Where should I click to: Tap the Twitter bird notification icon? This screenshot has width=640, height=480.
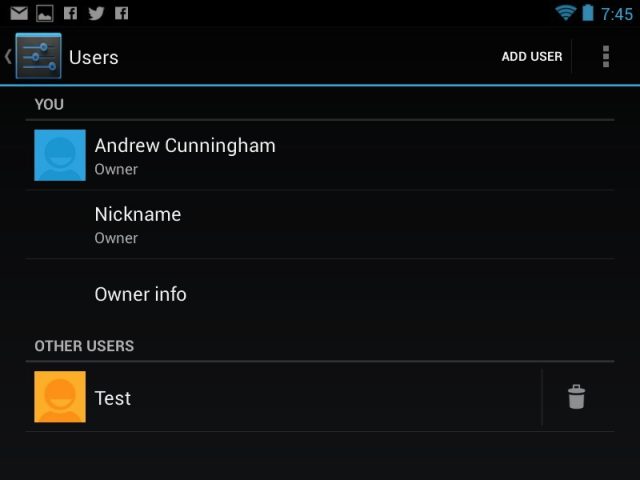(x=96, y=13)
